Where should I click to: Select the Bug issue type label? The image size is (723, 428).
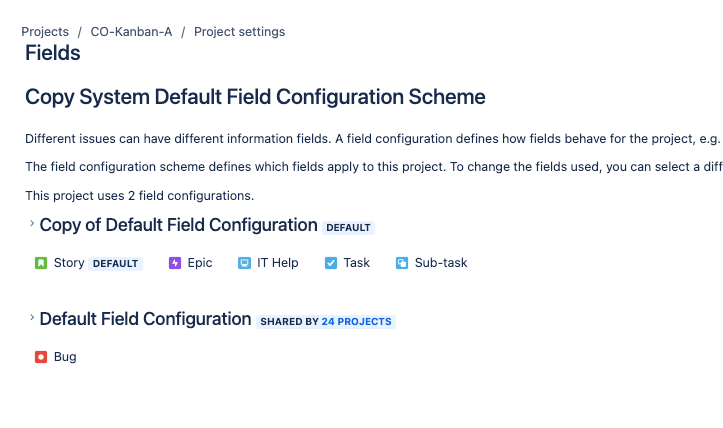click(x=65, y=357)
